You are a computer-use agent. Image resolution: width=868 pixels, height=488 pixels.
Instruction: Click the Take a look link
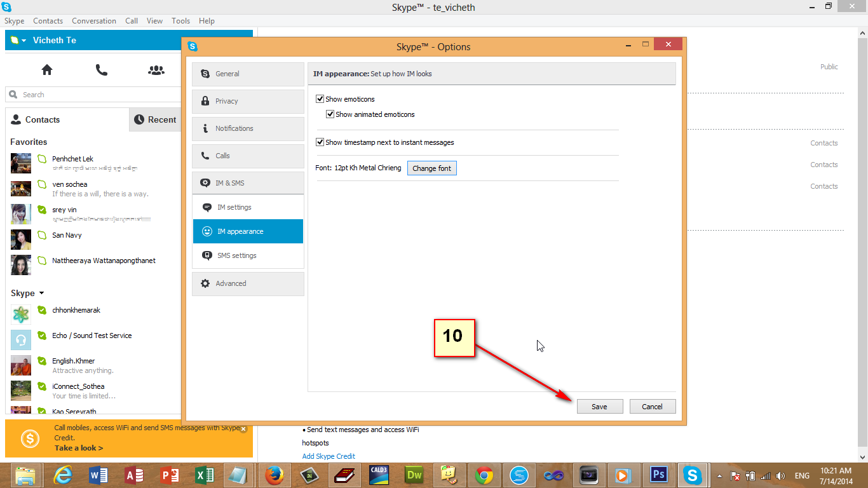pyautogui.click(x=79, y=448)
